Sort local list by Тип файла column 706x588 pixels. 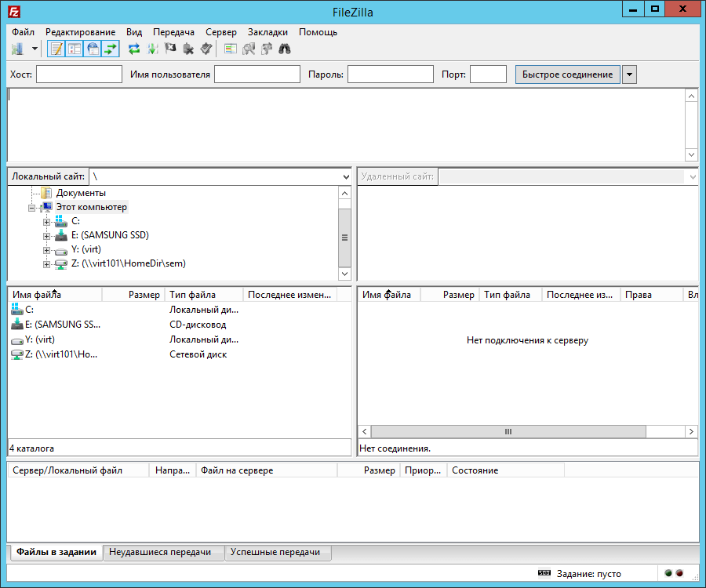204,295
